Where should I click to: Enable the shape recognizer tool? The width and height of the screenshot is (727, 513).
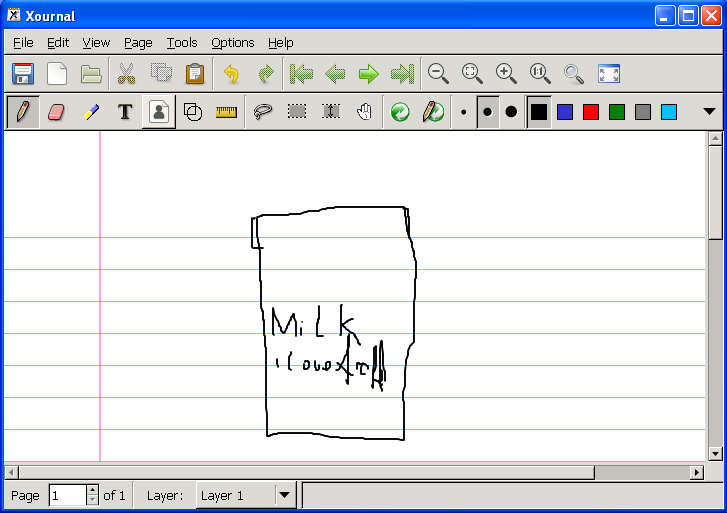tap(193, 112)
